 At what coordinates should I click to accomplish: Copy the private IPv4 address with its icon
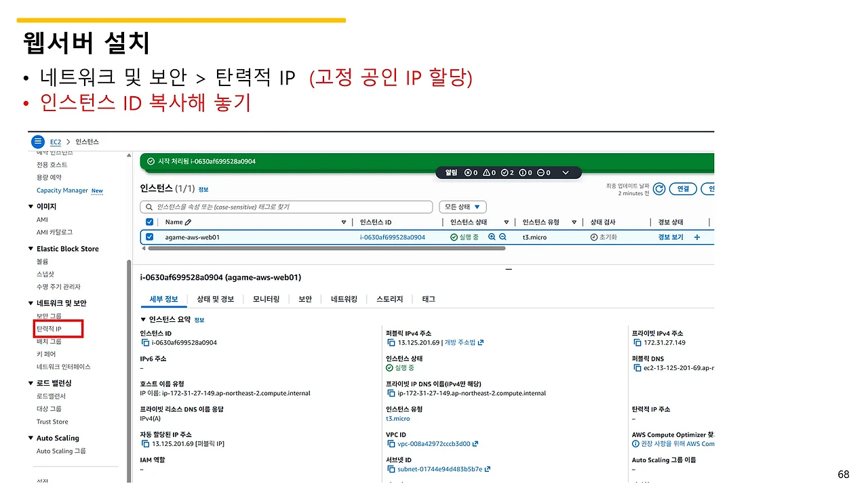636,342
